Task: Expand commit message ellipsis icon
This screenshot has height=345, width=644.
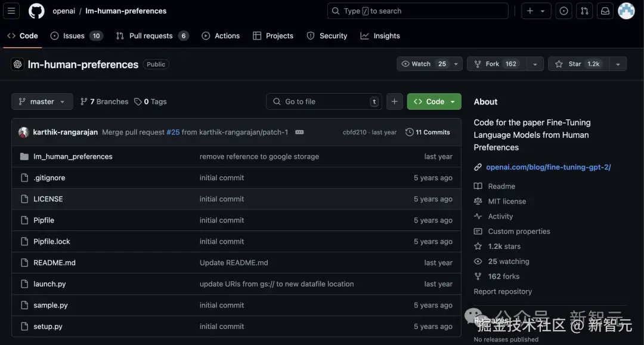Action: [x=299, y=132]
